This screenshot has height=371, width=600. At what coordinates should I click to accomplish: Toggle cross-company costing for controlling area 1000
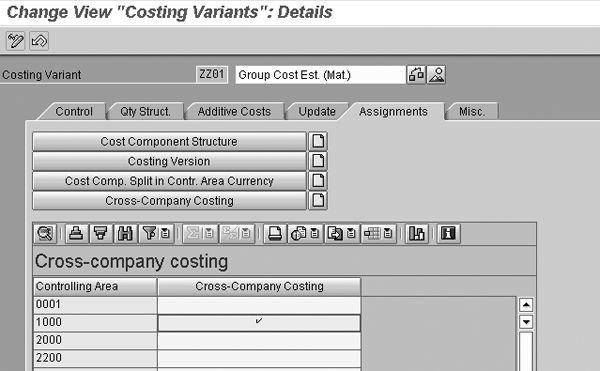pos(259,322)
